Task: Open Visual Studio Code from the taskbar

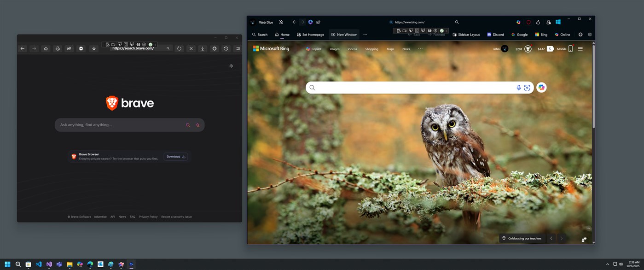Action: click(38, 264)
